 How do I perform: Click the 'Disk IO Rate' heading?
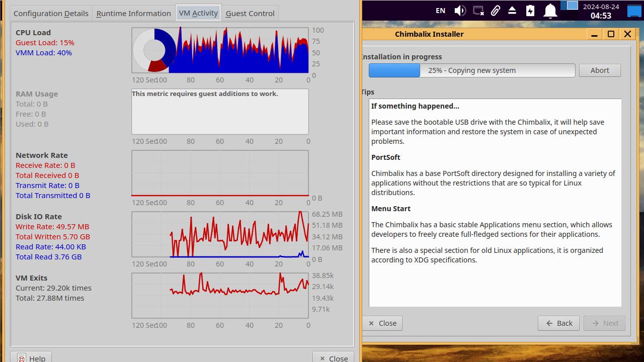pyautogui.click(x=39, y=217)
